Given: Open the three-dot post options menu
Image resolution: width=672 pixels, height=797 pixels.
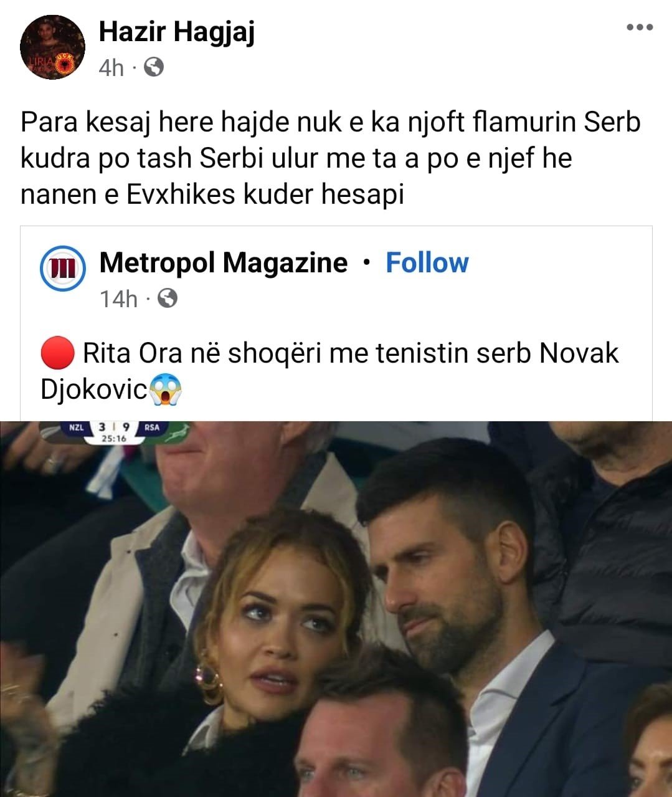Looking at the screenshot, I should click(x=640, y=27).
